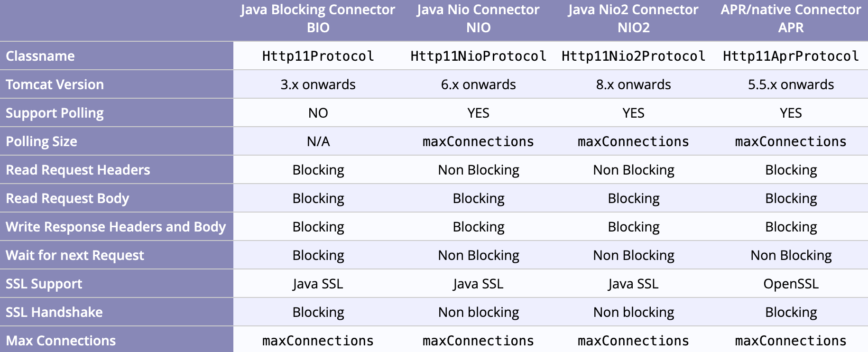Select the APR/native Connector APR header

click(x=791, y=19)
